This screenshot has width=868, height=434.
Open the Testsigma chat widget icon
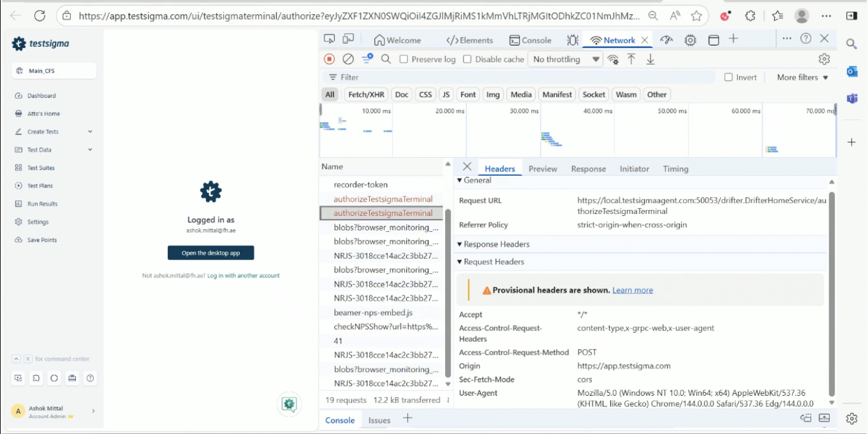pyautogui.click(x=289, y=404)
